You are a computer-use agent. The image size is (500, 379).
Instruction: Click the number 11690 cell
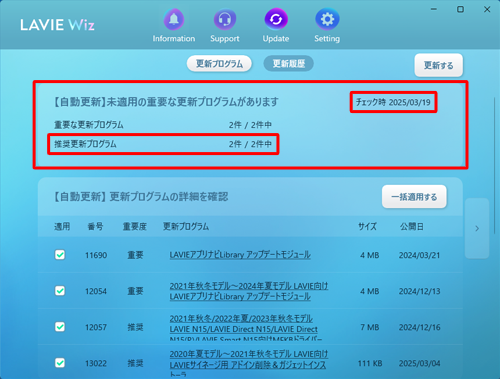(96, 255)
